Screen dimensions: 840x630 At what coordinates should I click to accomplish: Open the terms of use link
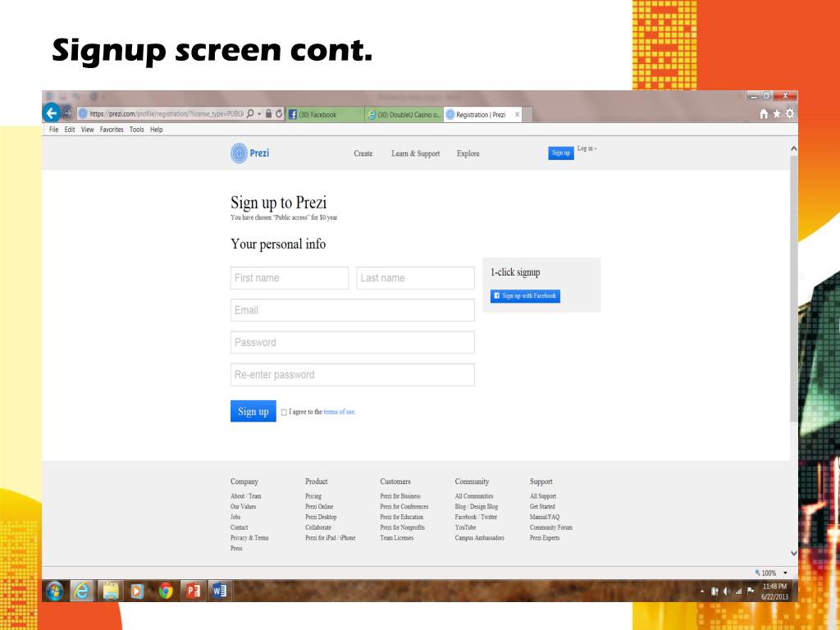click(340, 412)
